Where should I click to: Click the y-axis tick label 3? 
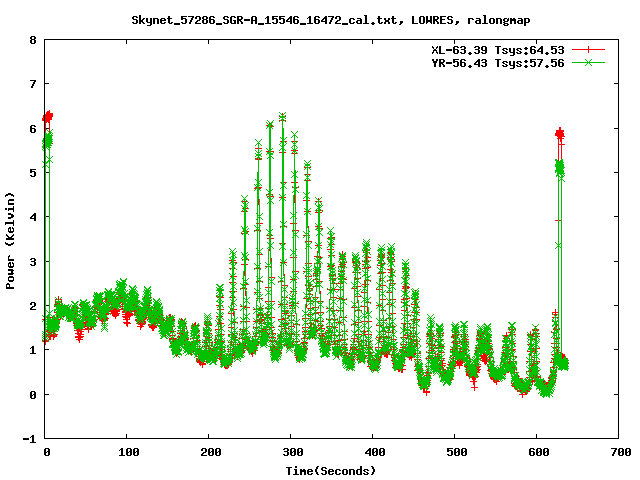pos(33,262)
